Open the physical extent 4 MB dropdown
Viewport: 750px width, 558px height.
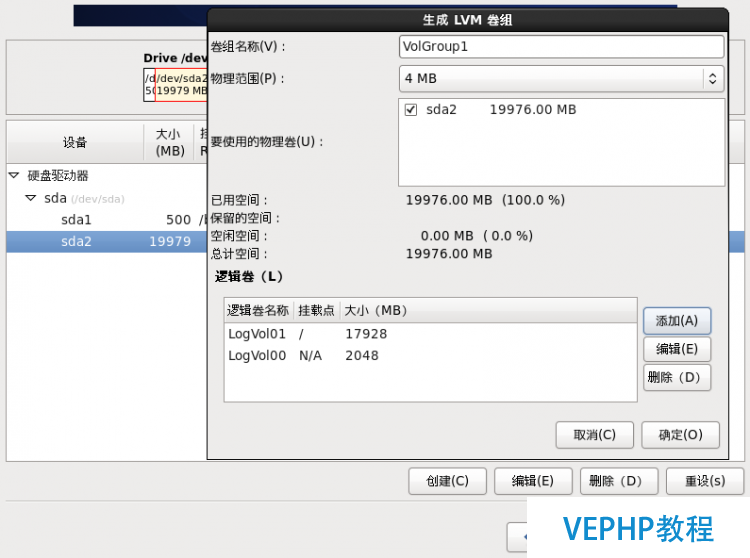pyautogui.click(x=561, y=78)
